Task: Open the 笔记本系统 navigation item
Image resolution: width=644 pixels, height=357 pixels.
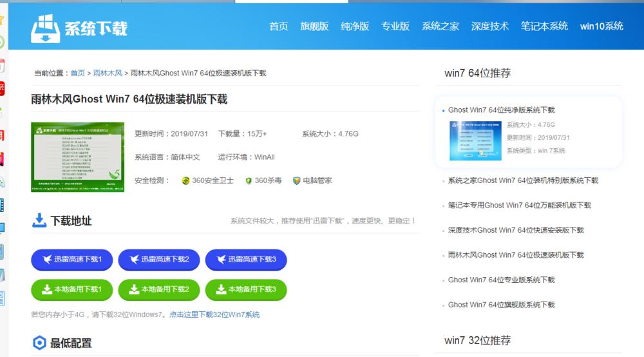Action: point(544,26)
